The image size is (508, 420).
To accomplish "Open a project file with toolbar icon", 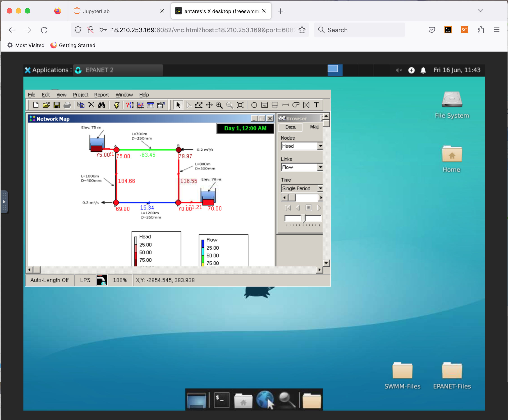I will [x=46, y=105].
